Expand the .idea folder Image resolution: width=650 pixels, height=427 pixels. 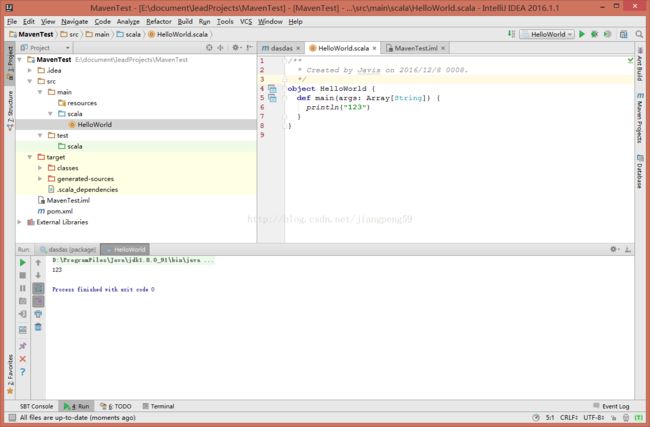pos(30,70)
